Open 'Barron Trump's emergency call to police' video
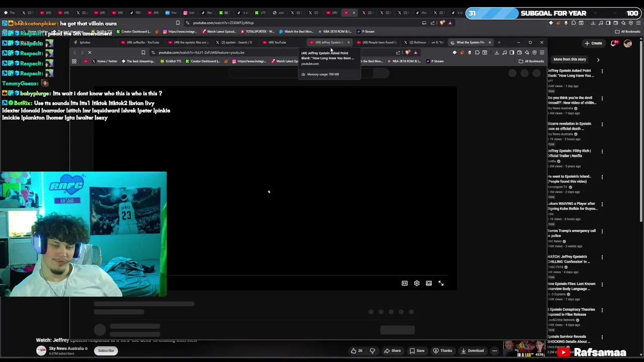The image size is (644, 362). pyautogui.click(x=572, y=233)
